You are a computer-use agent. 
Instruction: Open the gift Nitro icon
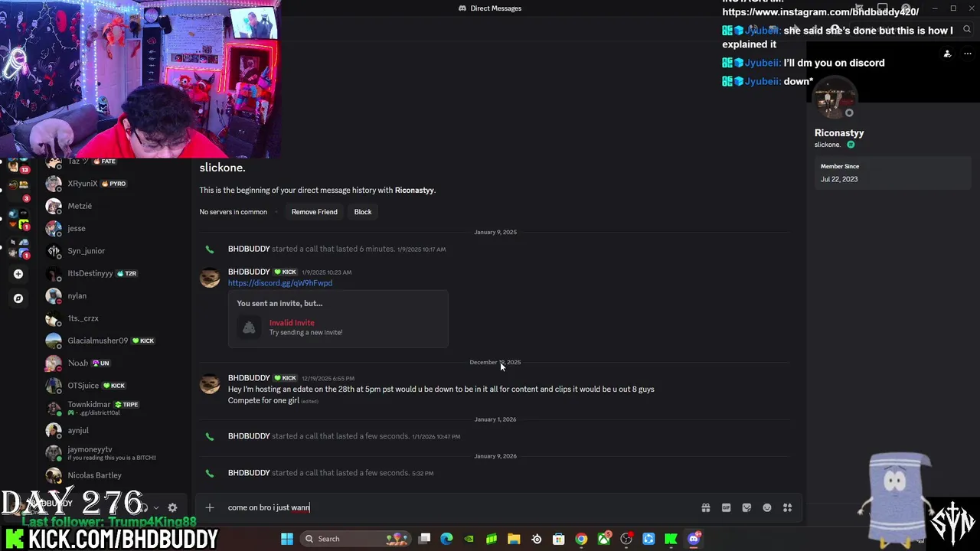pos(706,507)
